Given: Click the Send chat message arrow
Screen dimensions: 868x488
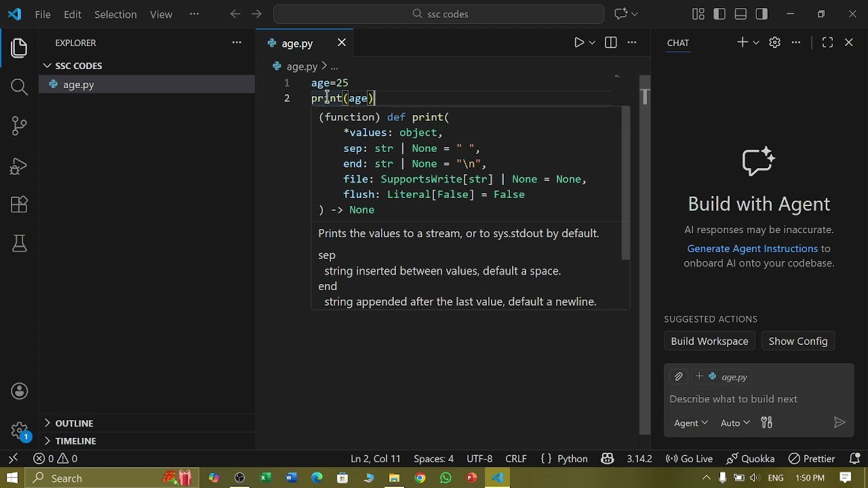Looking at the screenshot, I should (x=840, y=423).
